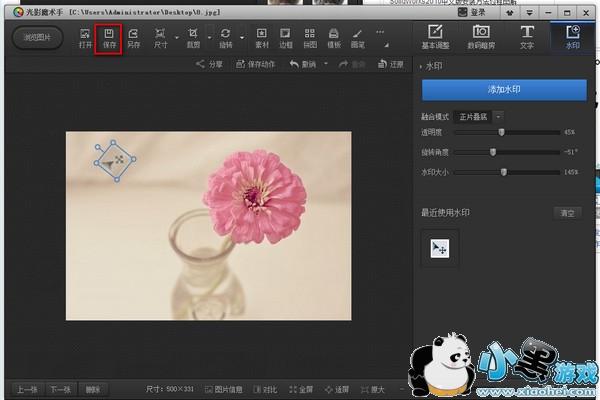Switch to the 基本调整 tab
The image size is (600, 400).
pos(434,37)
